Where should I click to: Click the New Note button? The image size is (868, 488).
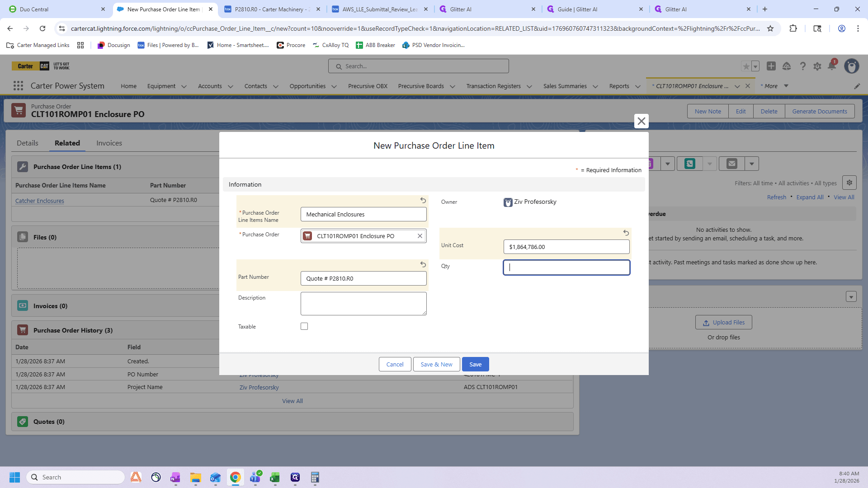pos(708,111)
